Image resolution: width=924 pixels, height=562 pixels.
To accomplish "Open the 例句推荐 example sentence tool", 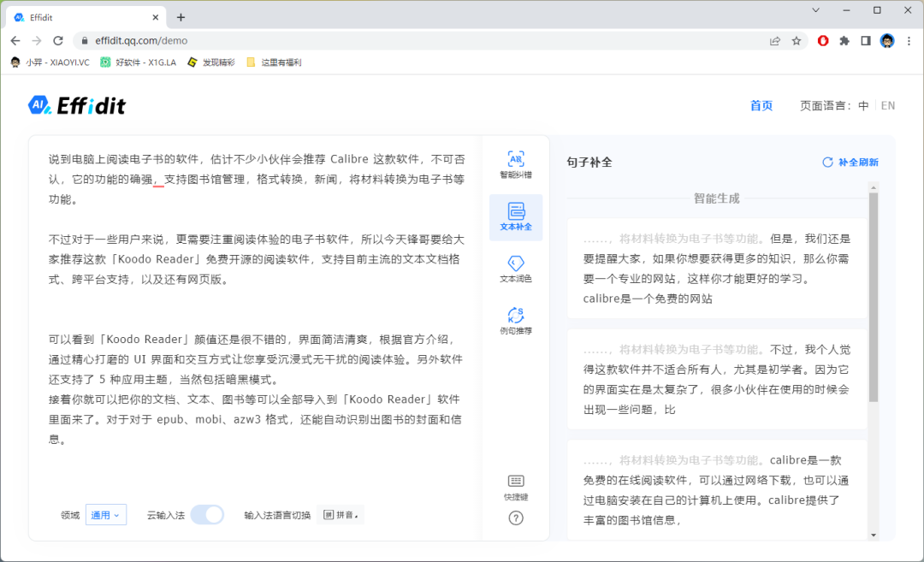I will pyautogui.click(x=515, y=322).
